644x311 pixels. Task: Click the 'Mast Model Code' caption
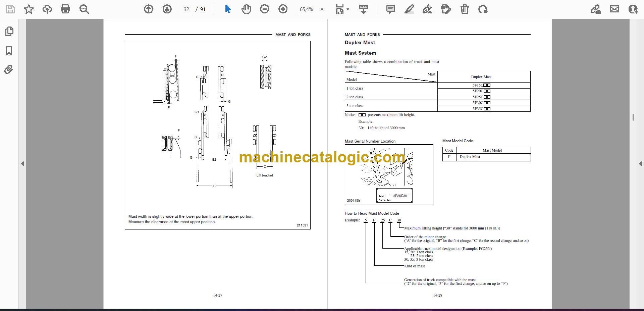(458, 141)
